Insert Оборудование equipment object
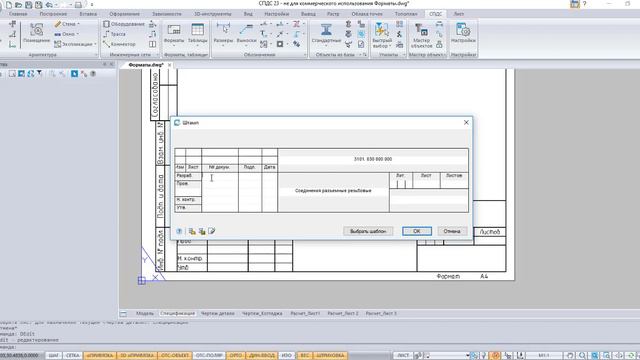Viewport: 640px width, 360px height. tap(124, 24)
